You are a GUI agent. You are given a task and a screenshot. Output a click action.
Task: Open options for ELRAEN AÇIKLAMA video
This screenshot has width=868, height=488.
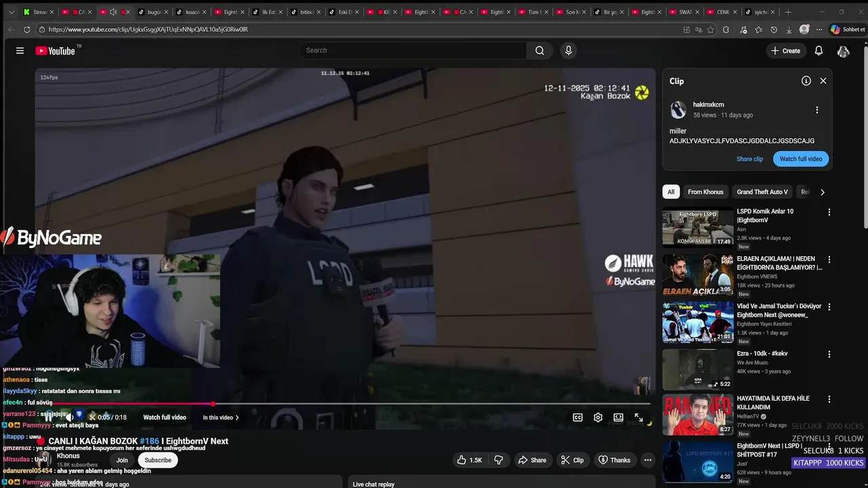click(829, 260)
